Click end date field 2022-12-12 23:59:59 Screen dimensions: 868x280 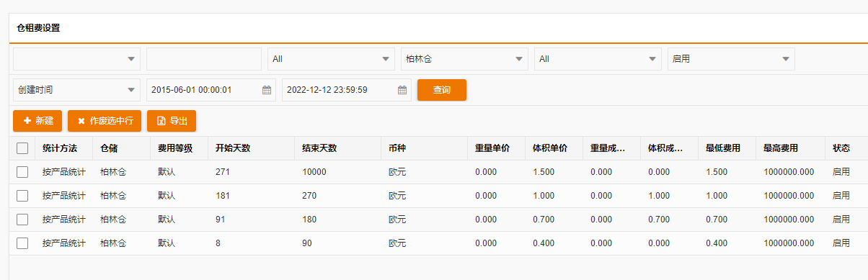point(346,90)
